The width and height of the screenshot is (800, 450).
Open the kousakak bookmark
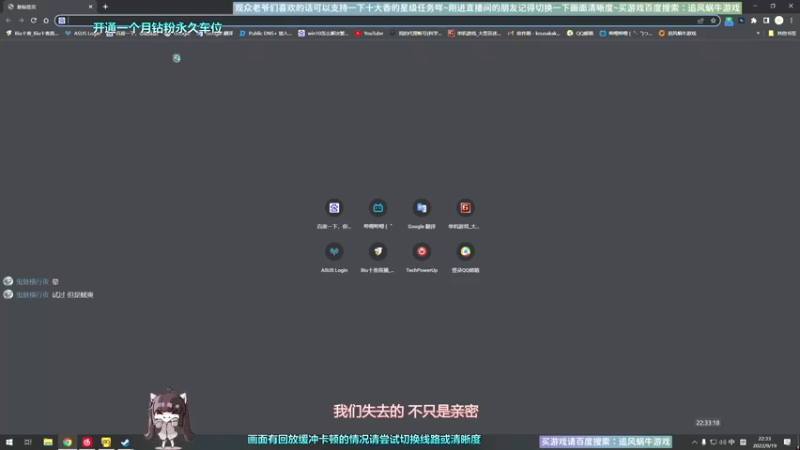(x=534, y=33)
